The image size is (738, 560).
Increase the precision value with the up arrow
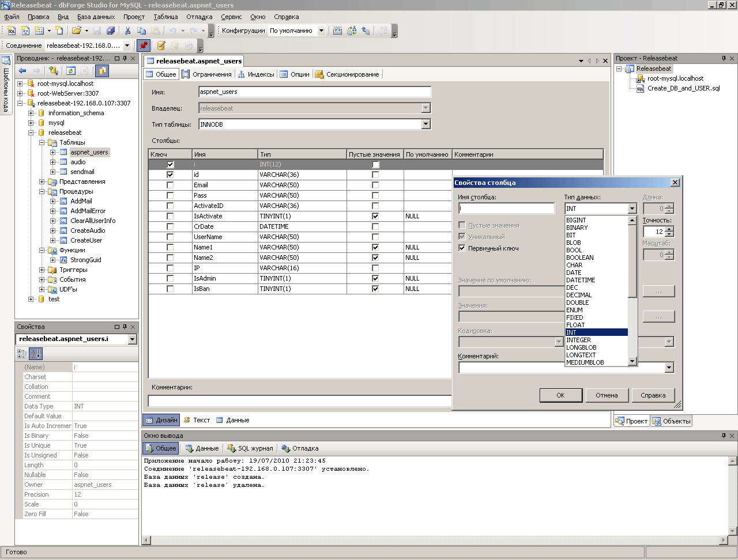coord(669,229)
